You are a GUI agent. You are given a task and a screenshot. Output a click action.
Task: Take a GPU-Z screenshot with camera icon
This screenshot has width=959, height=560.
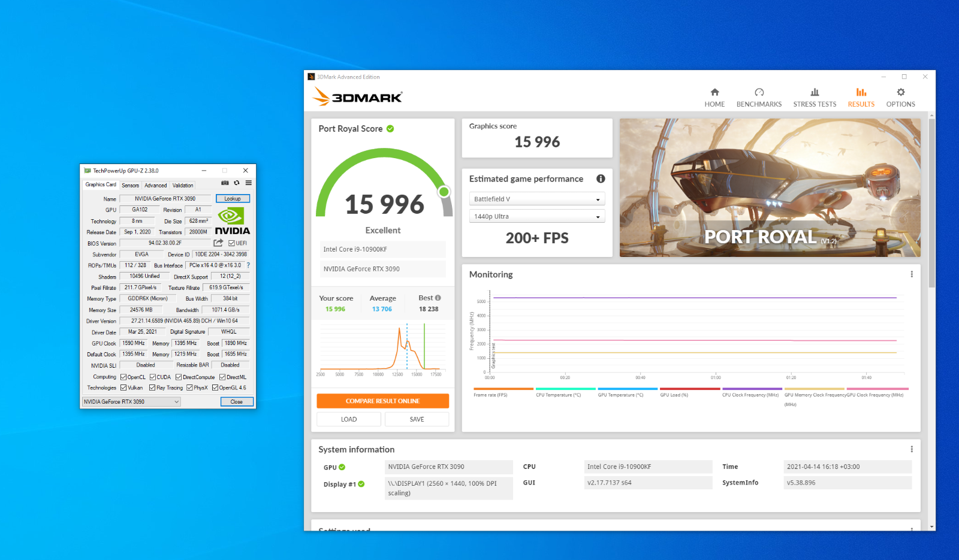(x=225, y=183)
